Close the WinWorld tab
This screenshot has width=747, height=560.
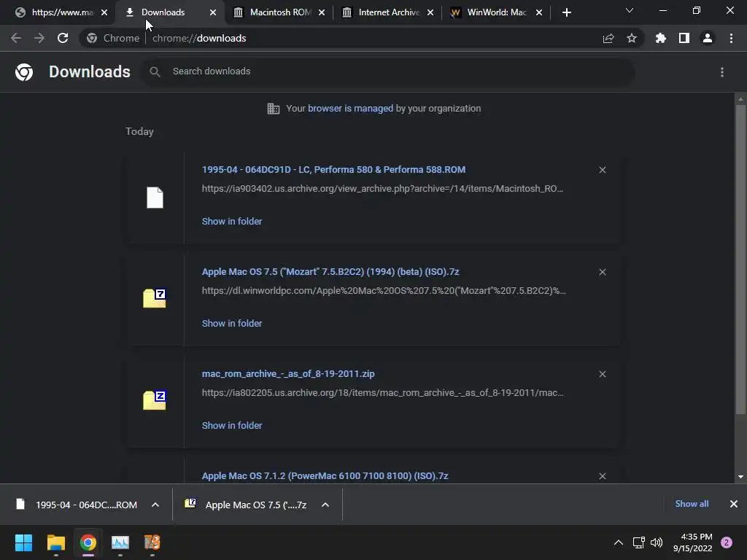coord(539,12)
